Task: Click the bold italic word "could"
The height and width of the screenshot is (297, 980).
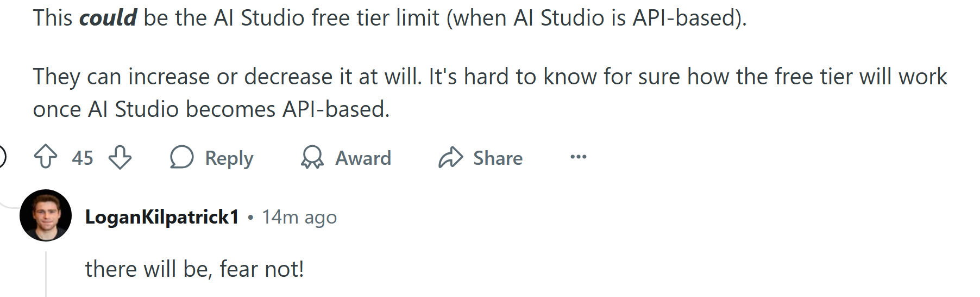Action: (108, 18)
